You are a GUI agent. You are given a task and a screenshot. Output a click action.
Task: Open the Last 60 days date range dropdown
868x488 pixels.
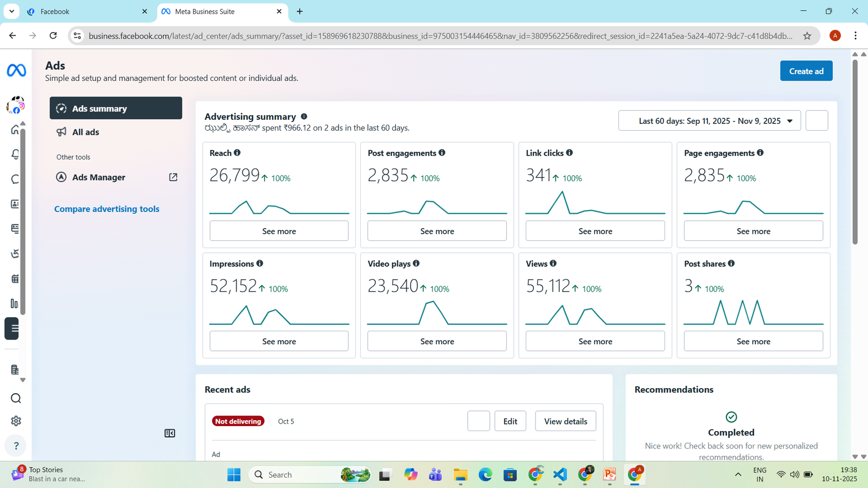point(710,121)
